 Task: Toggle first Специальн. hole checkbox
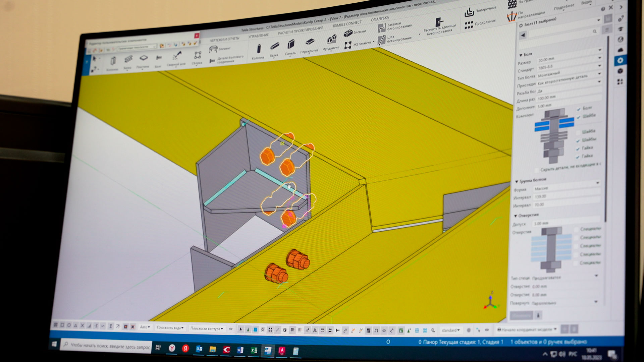click(x=577, y=230)
